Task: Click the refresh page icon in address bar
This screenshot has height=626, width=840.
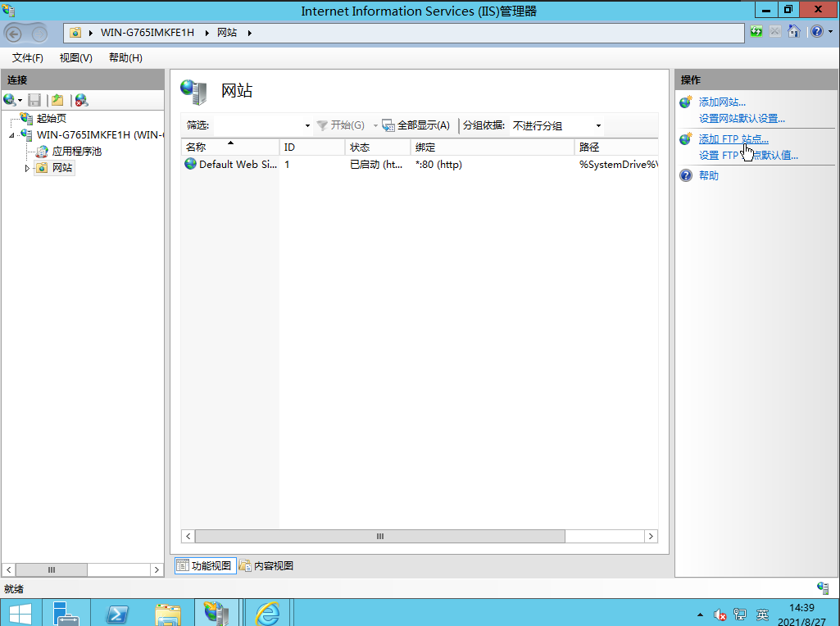Action: 756,32
